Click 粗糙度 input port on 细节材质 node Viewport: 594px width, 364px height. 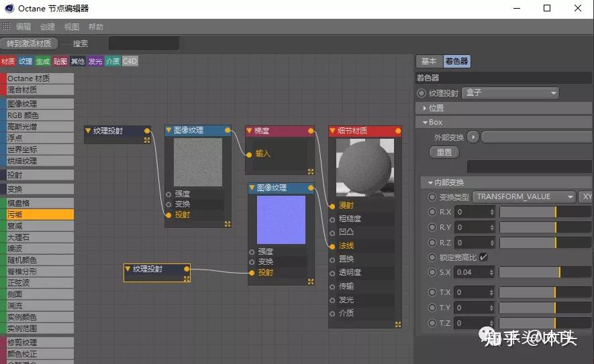pos(332,219)
